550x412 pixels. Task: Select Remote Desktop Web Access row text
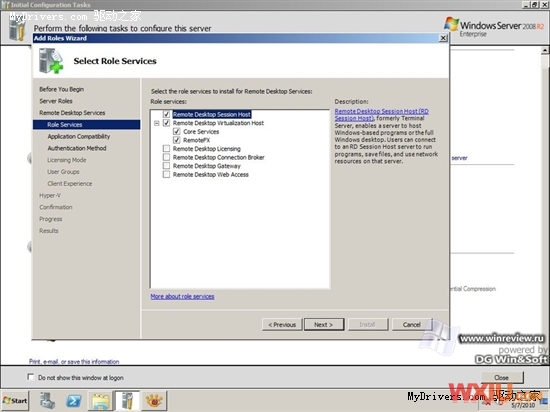click(x=210, y=174)
